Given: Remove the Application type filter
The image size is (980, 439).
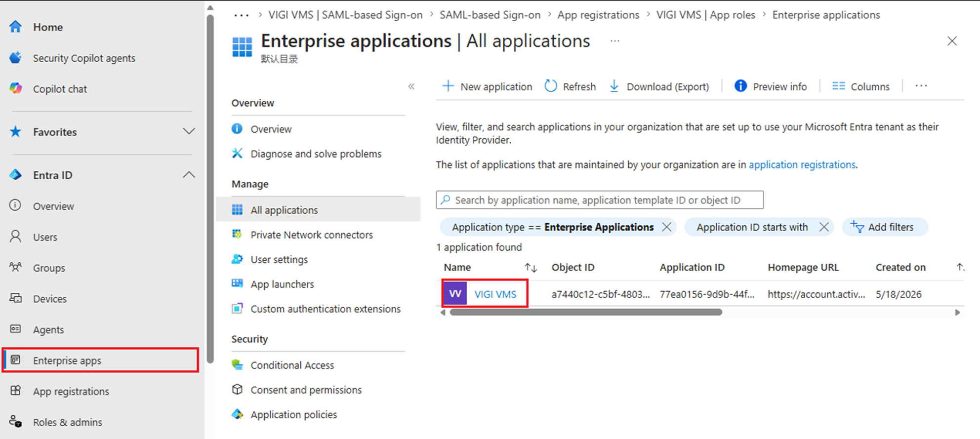Looking at the screenshot, I should pos(666,227).
